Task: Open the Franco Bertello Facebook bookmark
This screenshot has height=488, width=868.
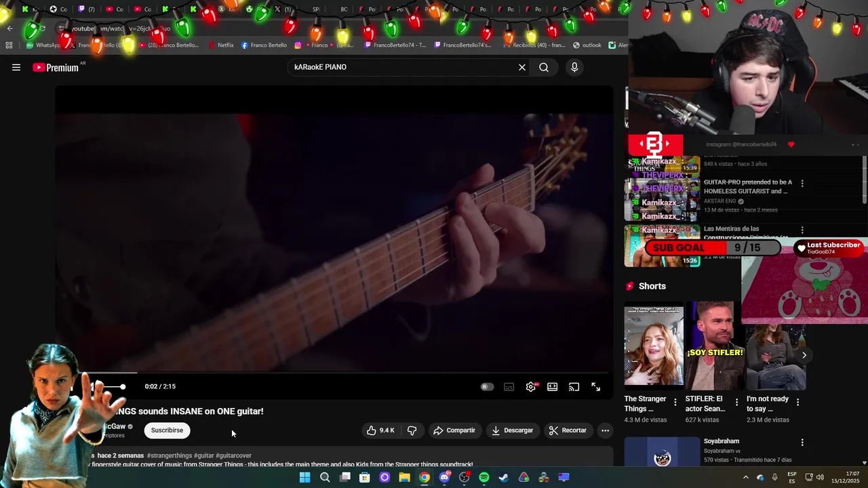Action: coord(264,45)
